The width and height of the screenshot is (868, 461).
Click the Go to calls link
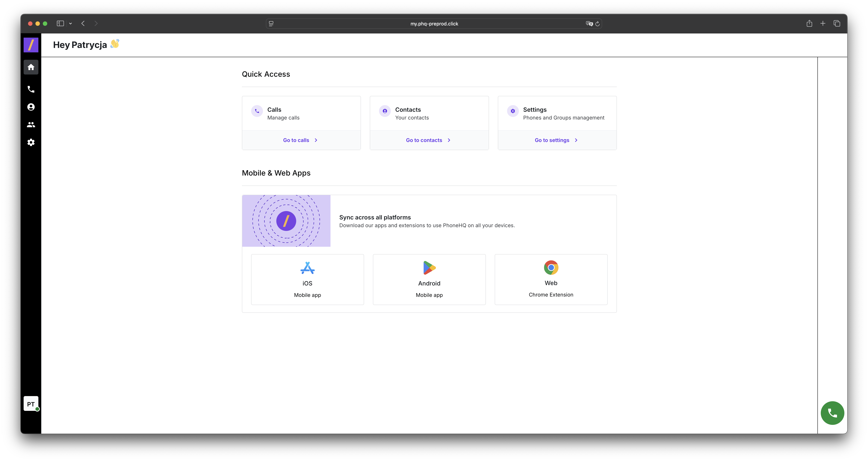pos(300,140)
